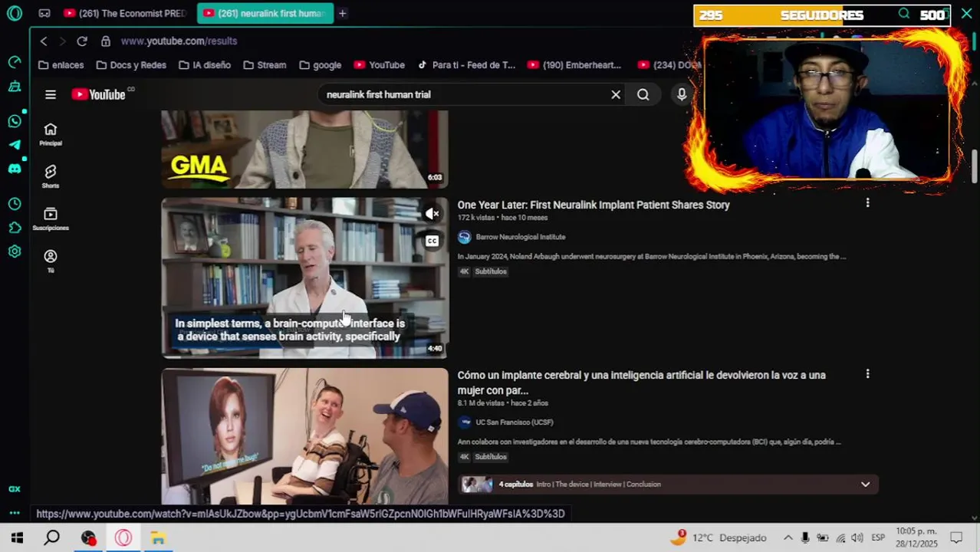
Task: Open One Year Later Neuralink video title
Action: click(x=594, y=205)
